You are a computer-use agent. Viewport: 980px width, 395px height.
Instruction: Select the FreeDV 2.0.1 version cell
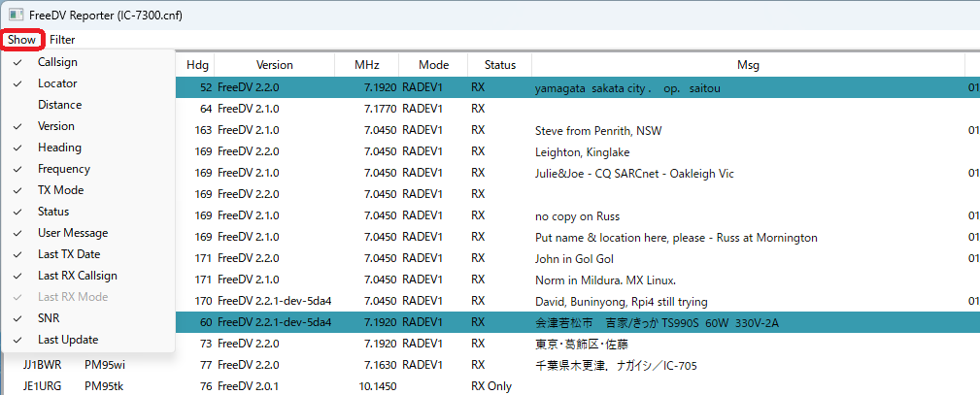point(249,387)
